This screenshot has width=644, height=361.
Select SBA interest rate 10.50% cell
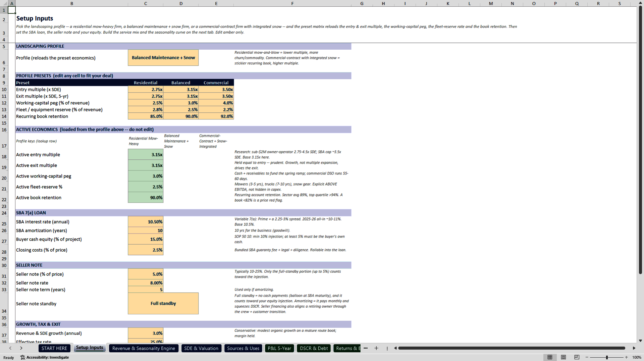click(x=146, y=222)
